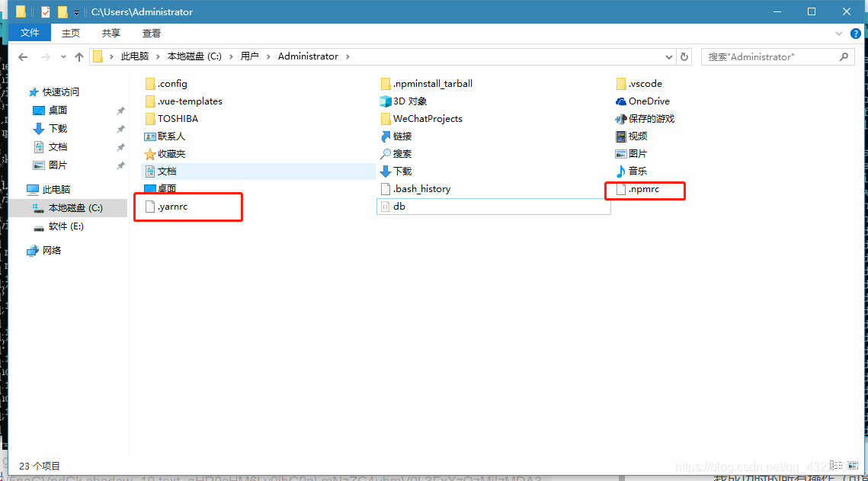Select the .vue-templates folder icon

coord(150,101)
